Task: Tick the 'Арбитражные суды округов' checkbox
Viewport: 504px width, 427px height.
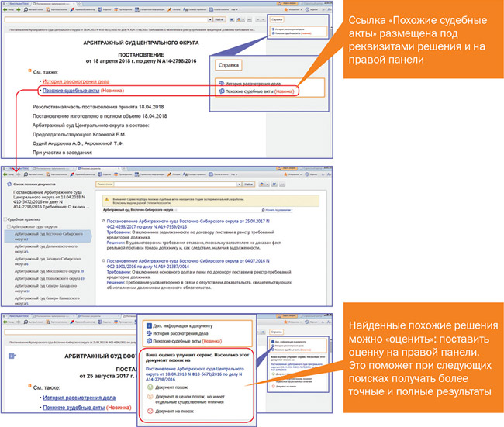Action: click(9, 226)
